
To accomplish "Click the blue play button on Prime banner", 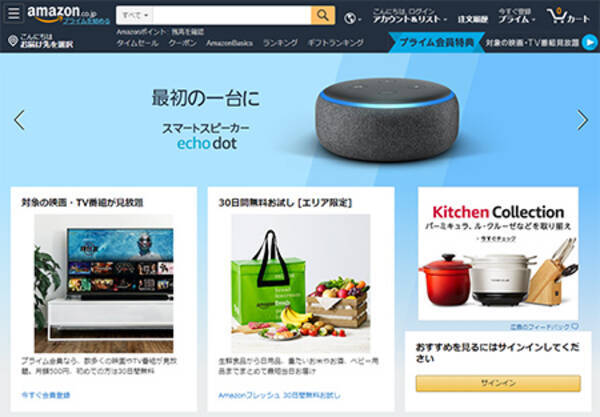I will coord(589,42).
